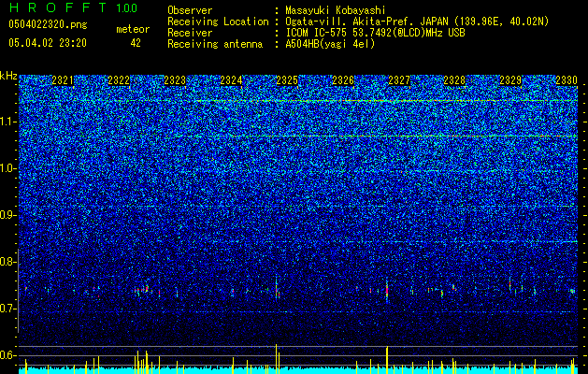Click the red meteor echo under 2327

point(387,291)
